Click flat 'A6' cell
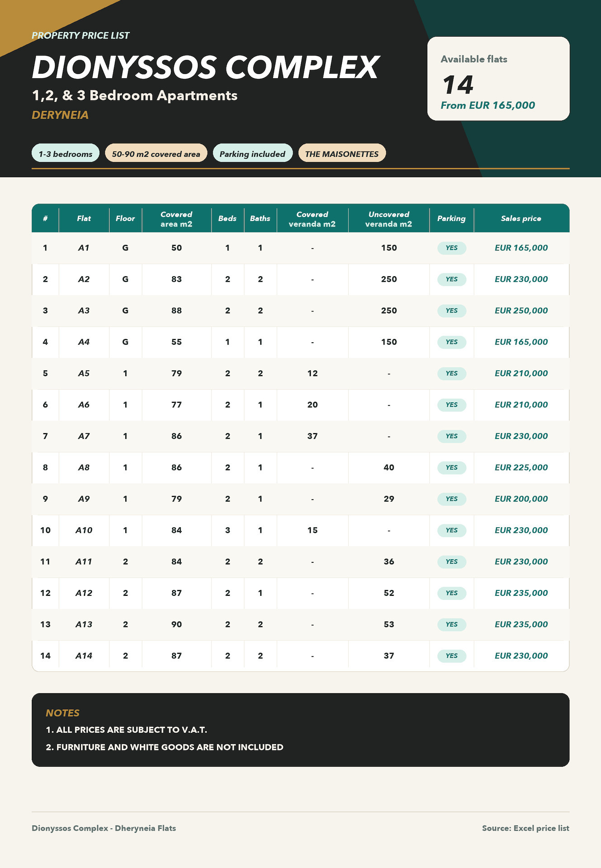Image resolution: width=601 pixels, height=868 pixels. (84, 405)
